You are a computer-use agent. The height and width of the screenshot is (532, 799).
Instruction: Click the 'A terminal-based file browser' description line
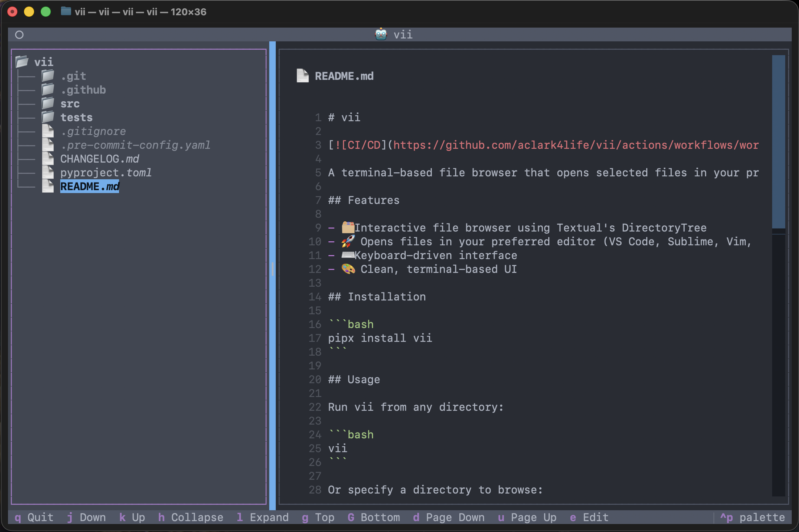[543, 172]
